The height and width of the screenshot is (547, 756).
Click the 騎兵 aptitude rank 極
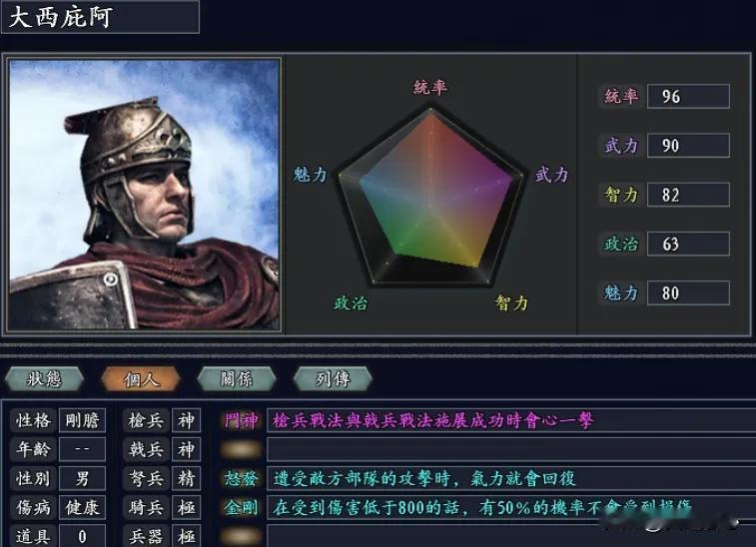[x=186, y=507]
